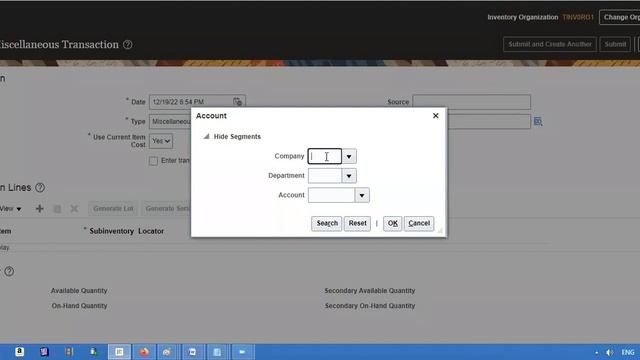Open the Type dropdown
The image size is (640, 360).
[x=170, y=122]
